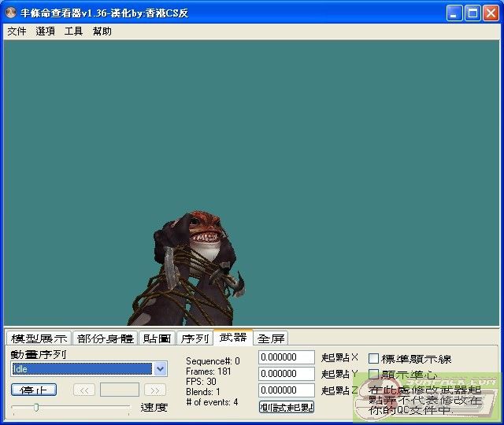This screenshot has width=504, height=425.
Task: Click the 起點 Z value input field
Action: (287, 390)
